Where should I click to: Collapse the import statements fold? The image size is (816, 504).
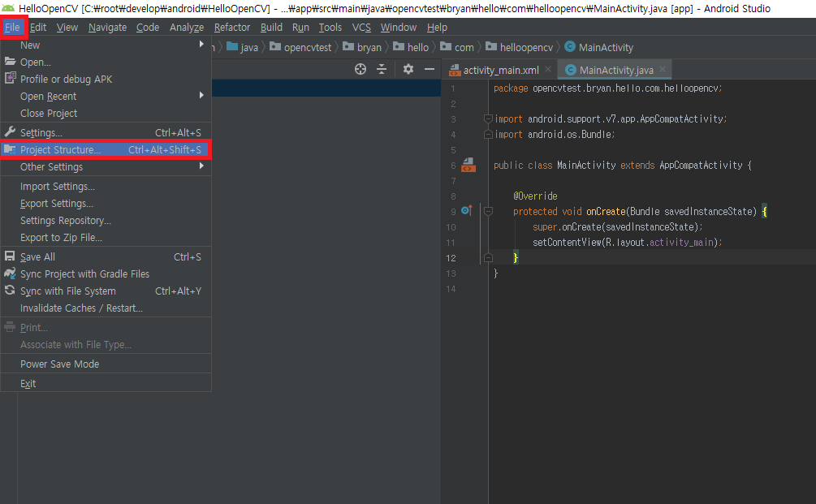coord(488,119)
